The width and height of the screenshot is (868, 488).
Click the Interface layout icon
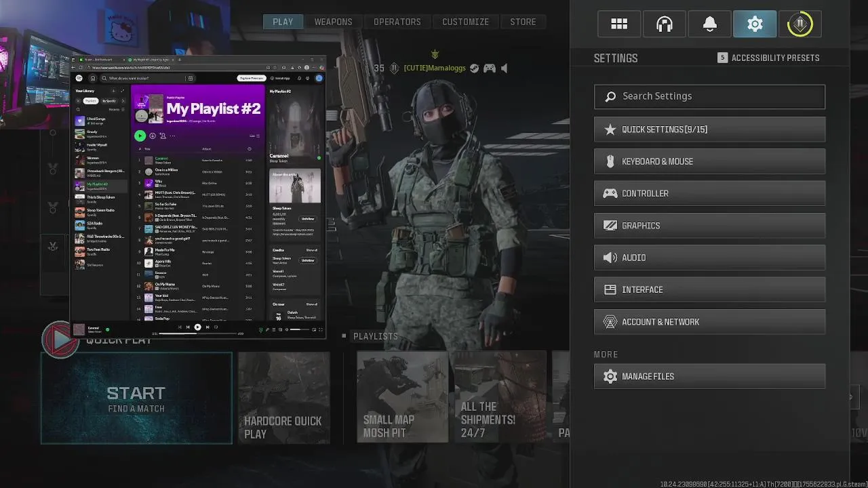(x=610, y=289)
